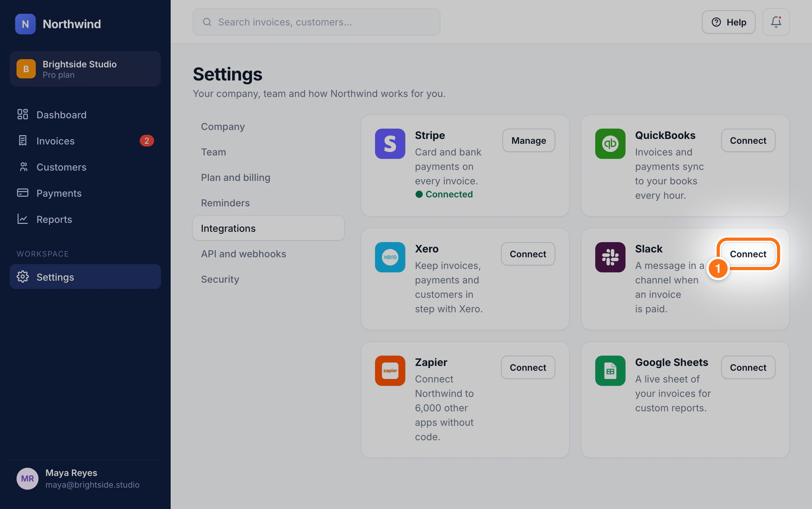Click the Zapier logo icon
812x509 pixels.
pos(390,371)
